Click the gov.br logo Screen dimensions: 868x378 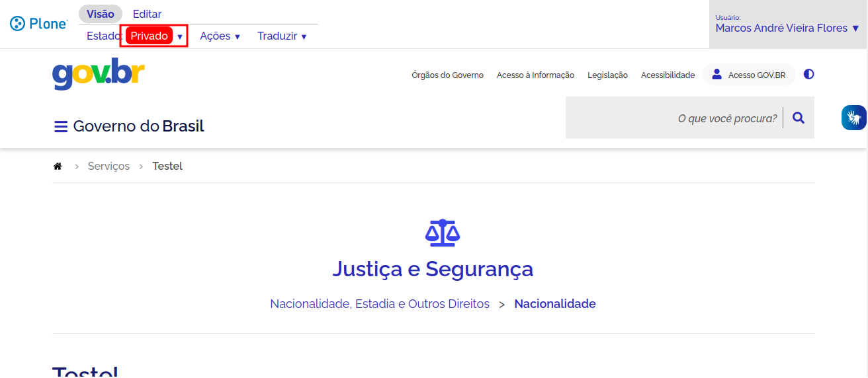pos(99,73)
